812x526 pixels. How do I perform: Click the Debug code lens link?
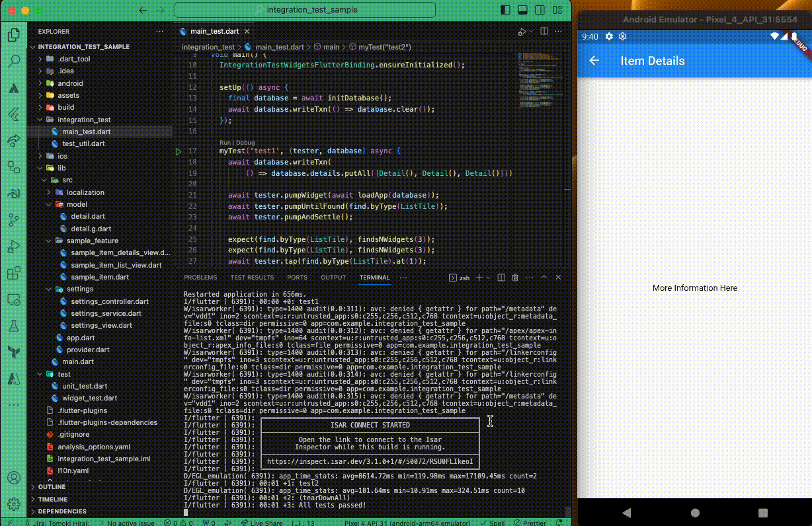(245, 143)
